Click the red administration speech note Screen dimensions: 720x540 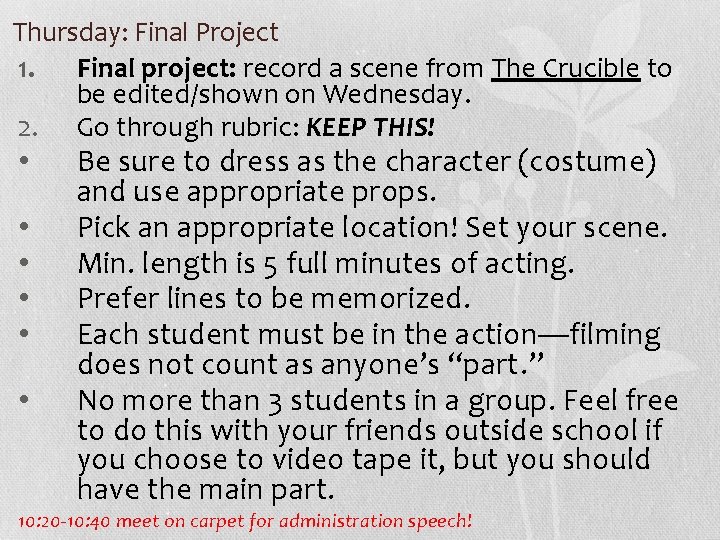pos(245,522)
